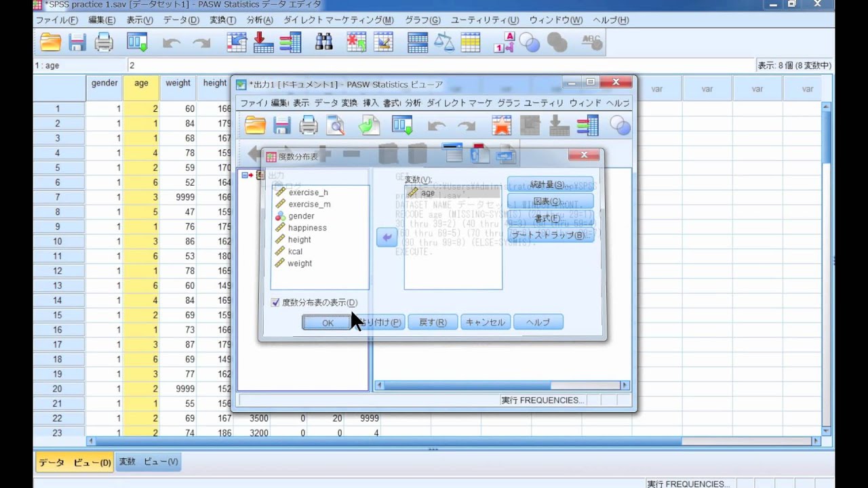The width and height of the screenshot is (868, 488).
Task: Go to variable icon with red arrow
Action: pos(263,43)
